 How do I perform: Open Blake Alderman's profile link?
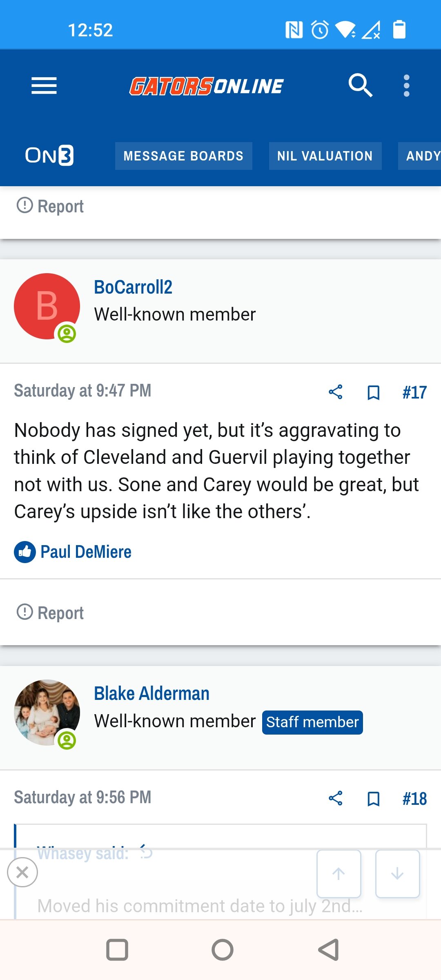[151, 693]
